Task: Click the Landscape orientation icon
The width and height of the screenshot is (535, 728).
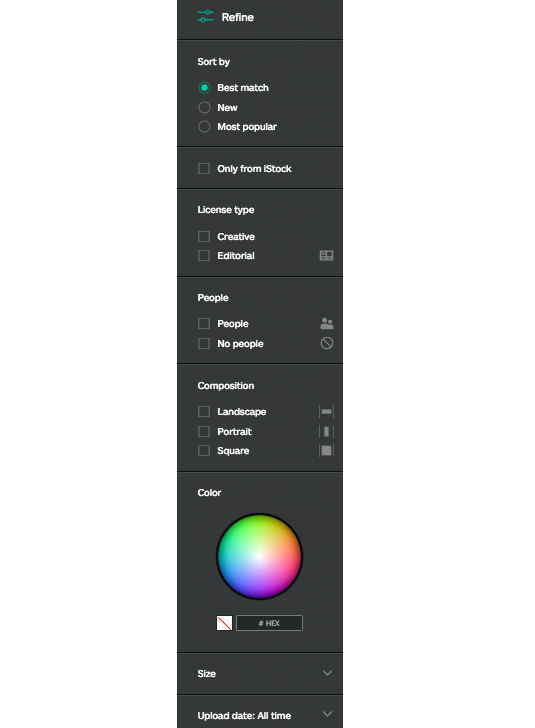Action: point(326,411)
